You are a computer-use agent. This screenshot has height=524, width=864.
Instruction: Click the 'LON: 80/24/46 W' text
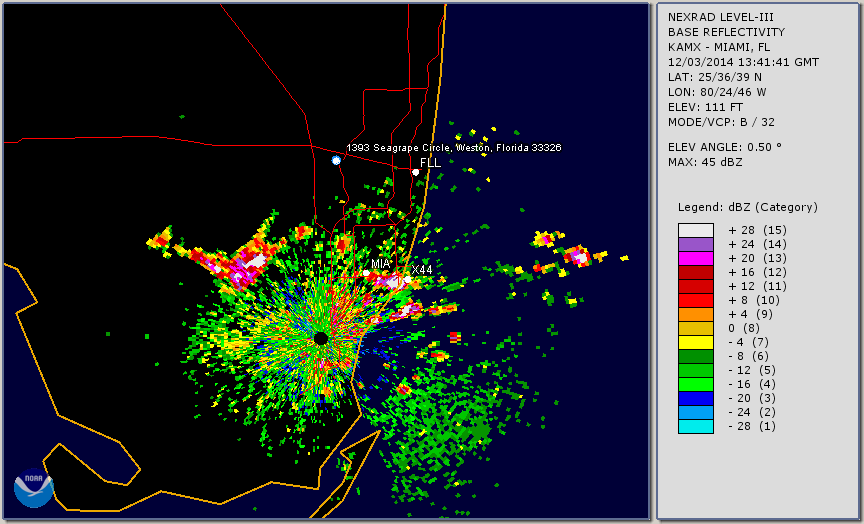(x=717, y=92)
